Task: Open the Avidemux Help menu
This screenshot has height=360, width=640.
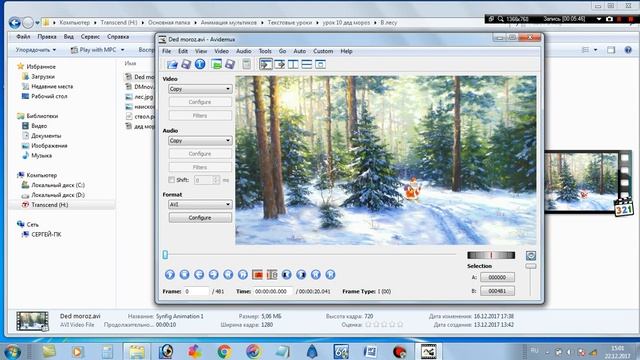Action: point(347,51)
